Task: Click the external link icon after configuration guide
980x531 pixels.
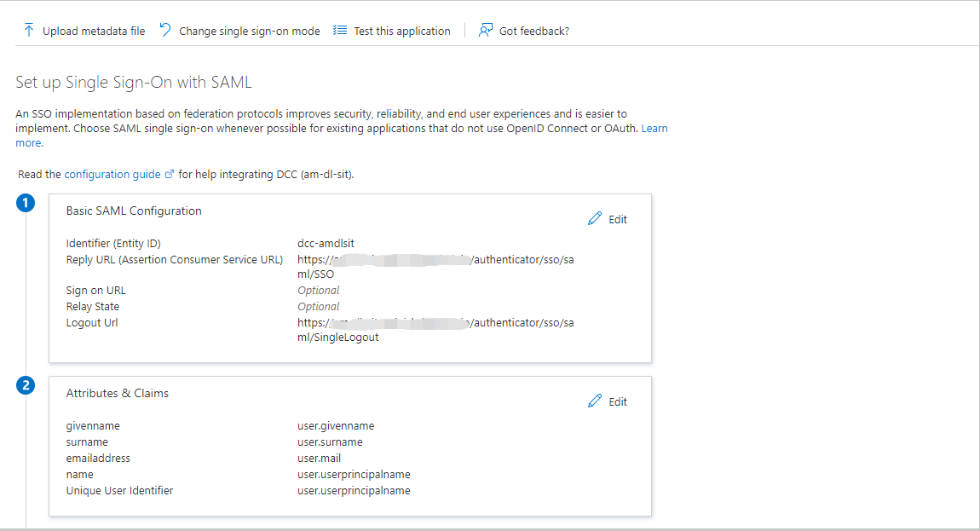Action: pyautogui.click(x=170, y=173)
